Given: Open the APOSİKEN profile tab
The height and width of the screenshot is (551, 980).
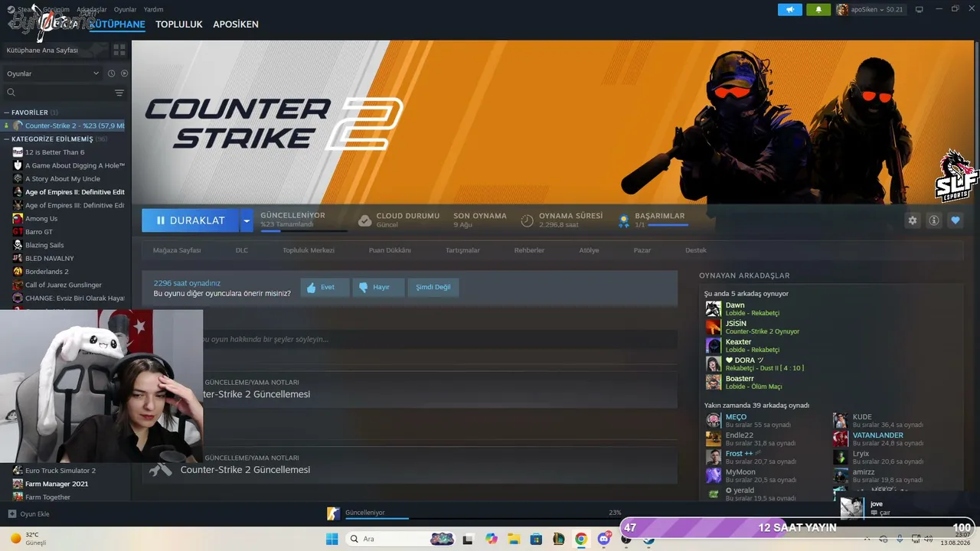Looking at the screenshot, I should pos(236,24).
